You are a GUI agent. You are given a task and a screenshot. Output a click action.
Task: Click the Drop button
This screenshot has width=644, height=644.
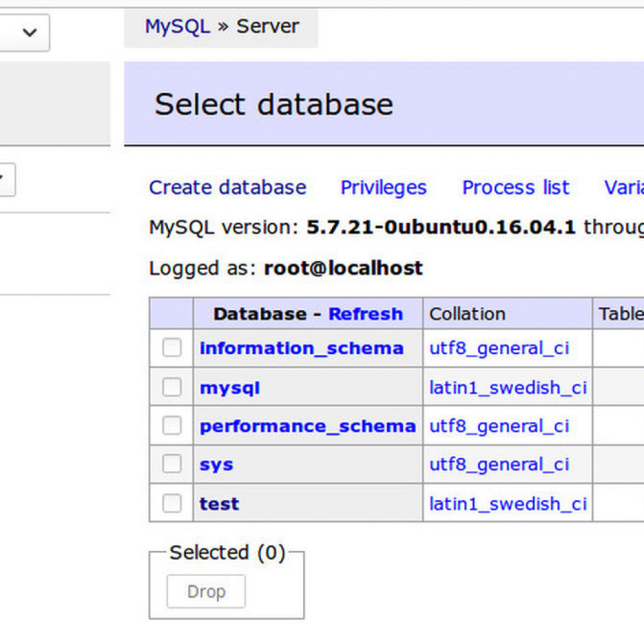[x=206, y=591]
